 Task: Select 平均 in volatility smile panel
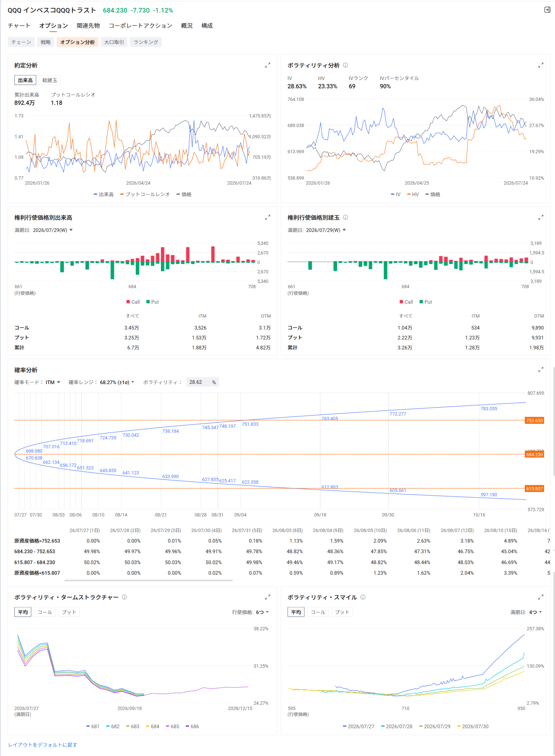click(296, 612)
